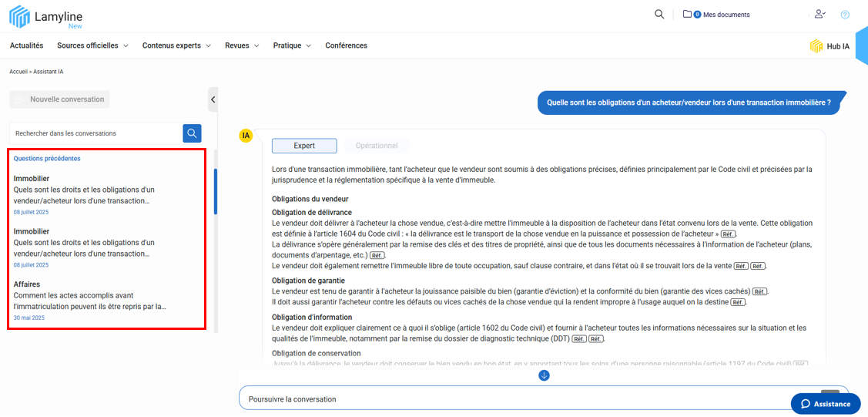Click blue search button for conversations
This screenshot has width=868, height=417.
tap(192, 133)
